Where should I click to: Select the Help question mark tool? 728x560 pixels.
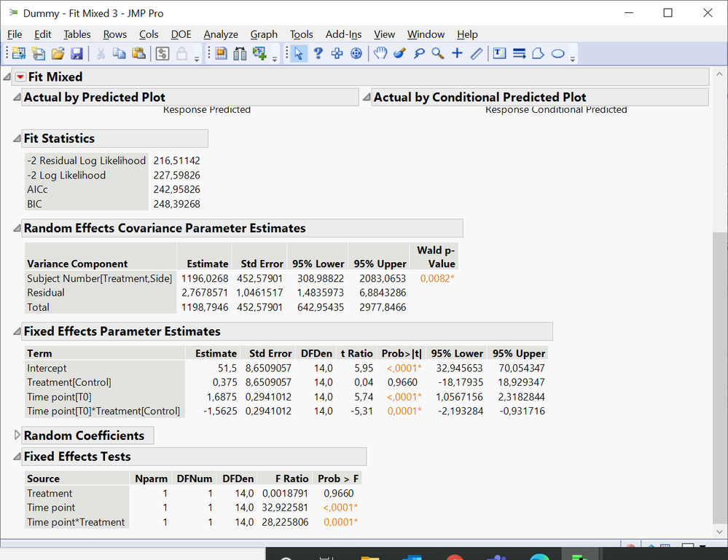318,53
